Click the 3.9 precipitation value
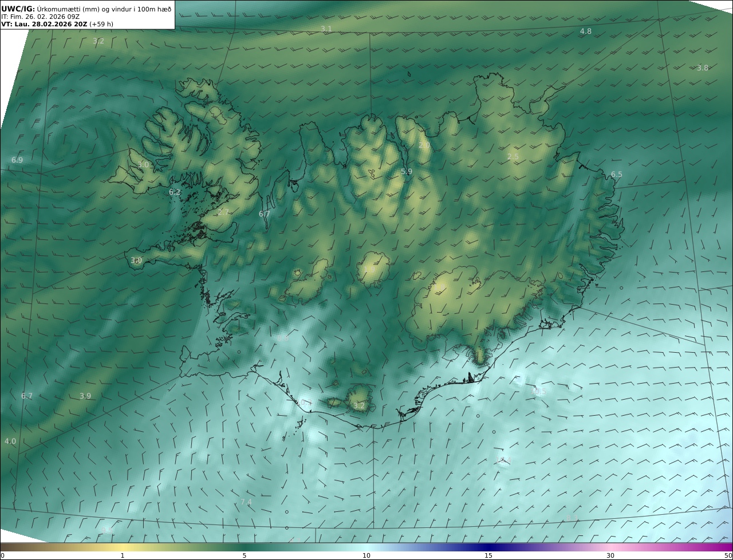Image resolution: width=733 pixels, height=560 pixels. tap(85, 396)
